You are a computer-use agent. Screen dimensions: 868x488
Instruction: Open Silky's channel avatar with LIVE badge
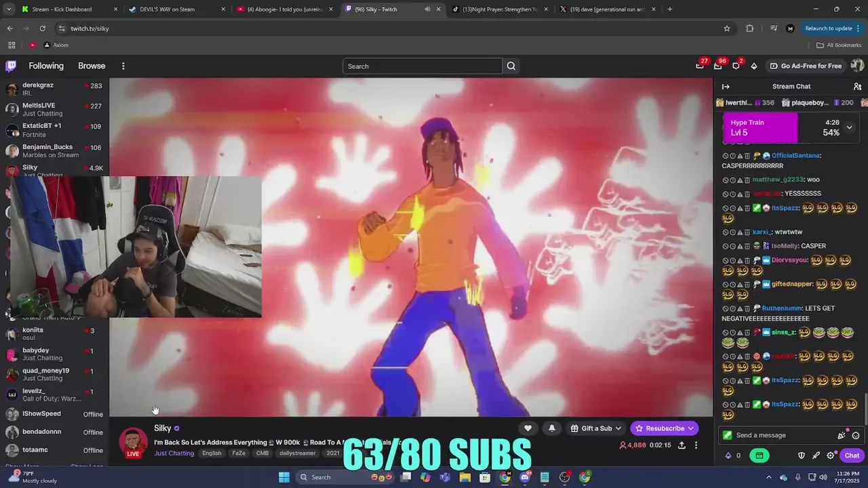(133, 442)
